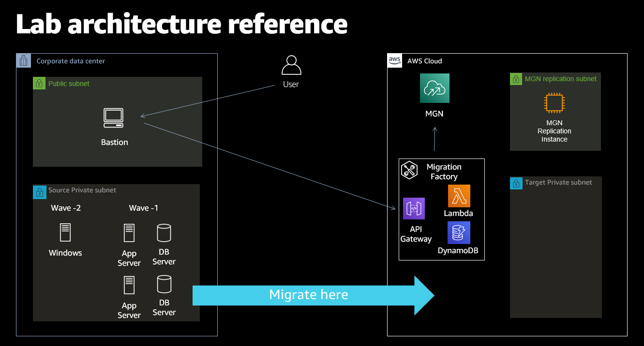This screenshot has height=346, width=644.
Task: Select the upper DB Server cylinder icon
Action: tap(164, 233)
